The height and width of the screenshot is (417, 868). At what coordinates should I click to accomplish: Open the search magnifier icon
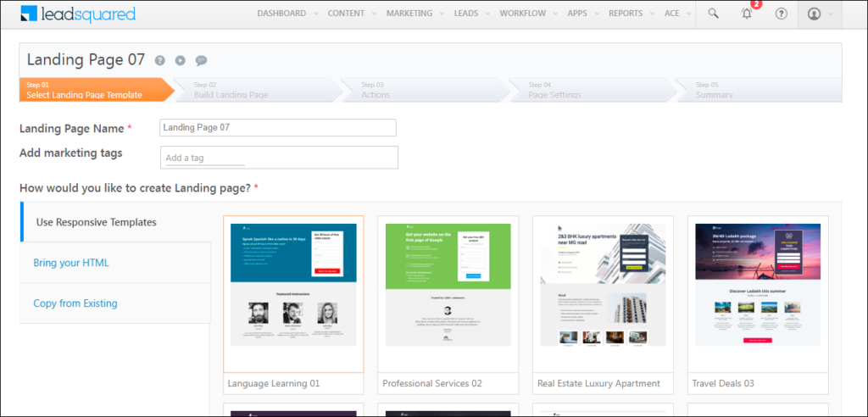click(x=713, y=14)
